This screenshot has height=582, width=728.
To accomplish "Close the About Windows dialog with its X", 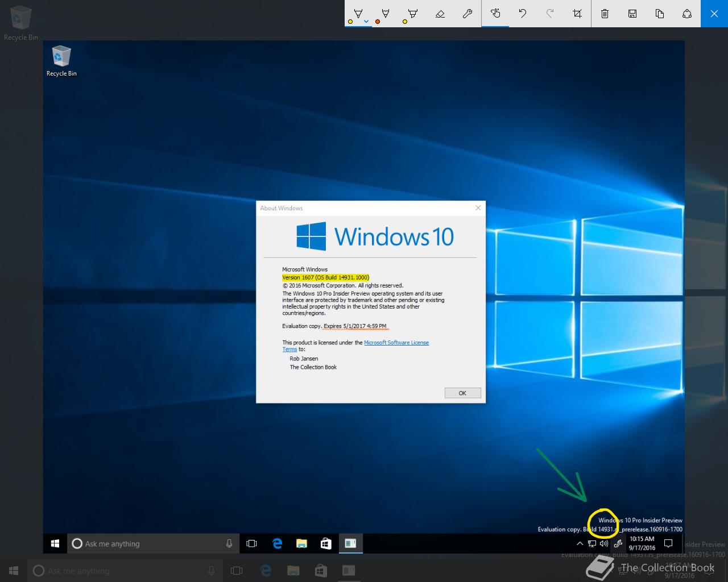I will tap(478, 208).
